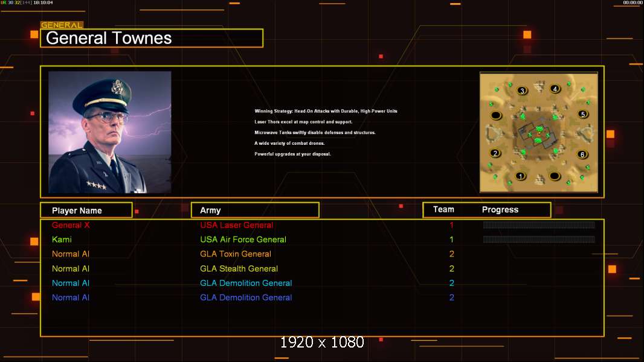This screenshot has width=644, height=362.
Task: Click the dark blue GLA Demolition General entry
Action: [x=246, y=297]
